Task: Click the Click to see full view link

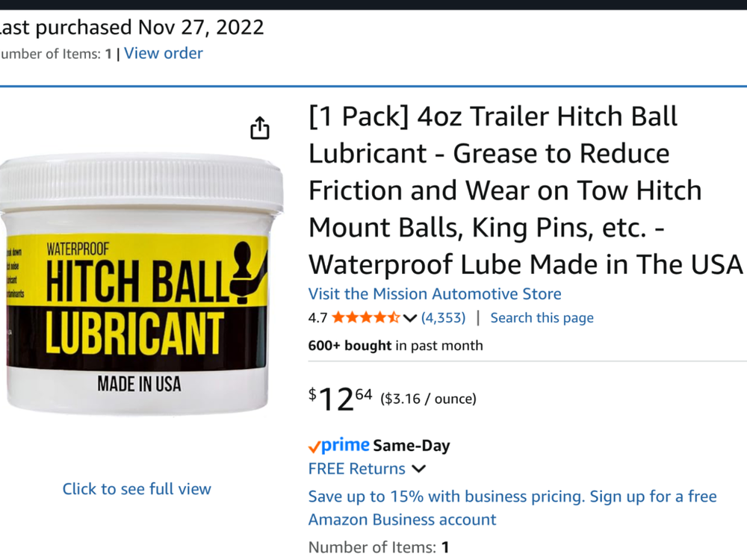Action: point(137,489)
